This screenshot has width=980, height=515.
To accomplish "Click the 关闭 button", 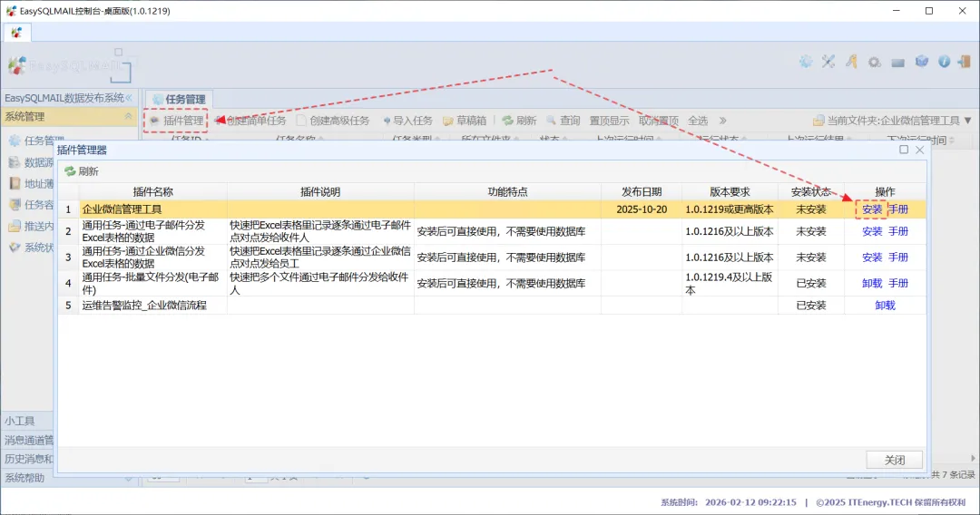I will (x=895, y=460).
